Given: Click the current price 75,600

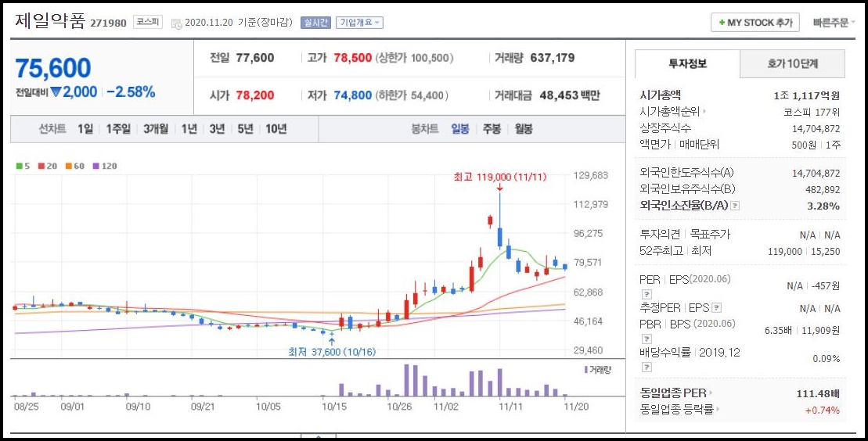Looking at the screenshot, I should (x=53, y=68).
